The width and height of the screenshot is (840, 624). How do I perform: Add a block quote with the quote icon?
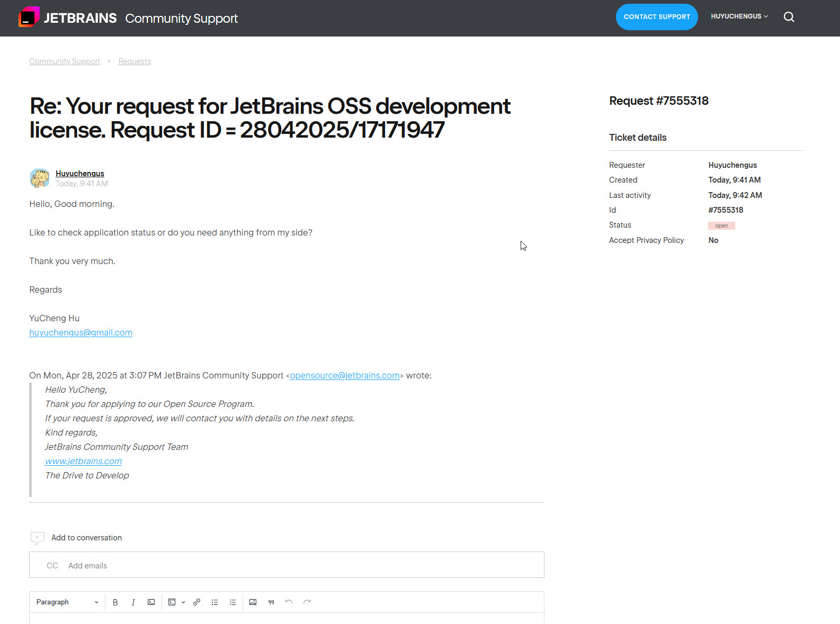tap(271, 602)
